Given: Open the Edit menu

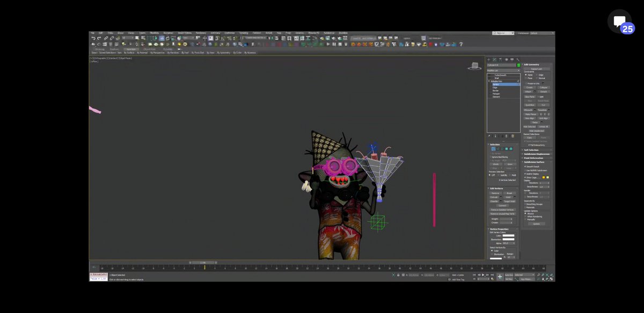Looking at the screenshot, I should (100, 33).
